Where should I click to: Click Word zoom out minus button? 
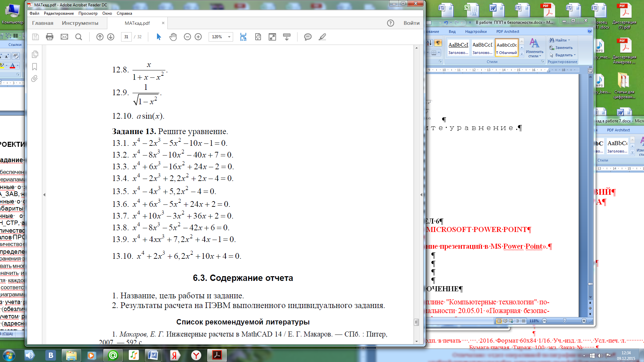pos(544,321)
